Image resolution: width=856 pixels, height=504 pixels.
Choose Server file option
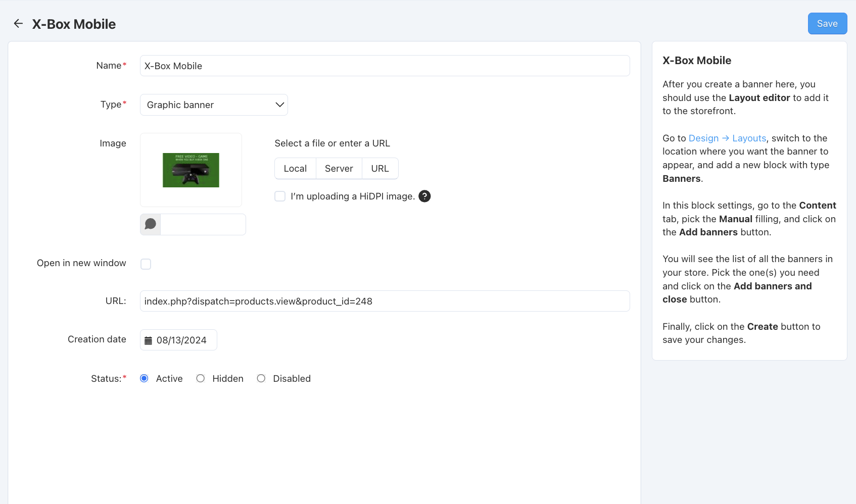coord(339,169)
